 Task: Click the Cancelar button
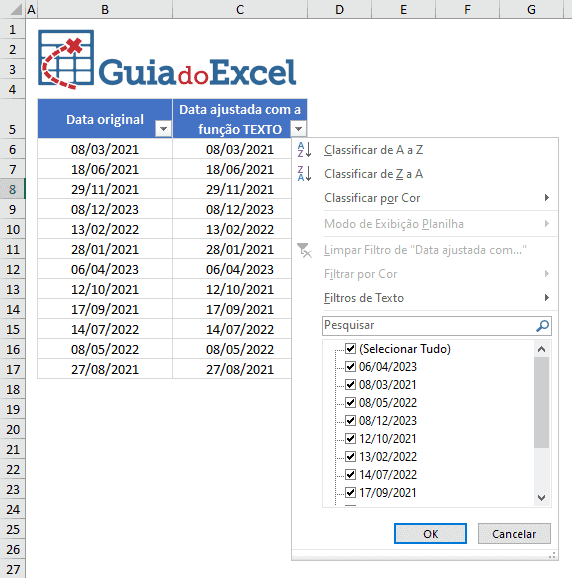(514, 533)
